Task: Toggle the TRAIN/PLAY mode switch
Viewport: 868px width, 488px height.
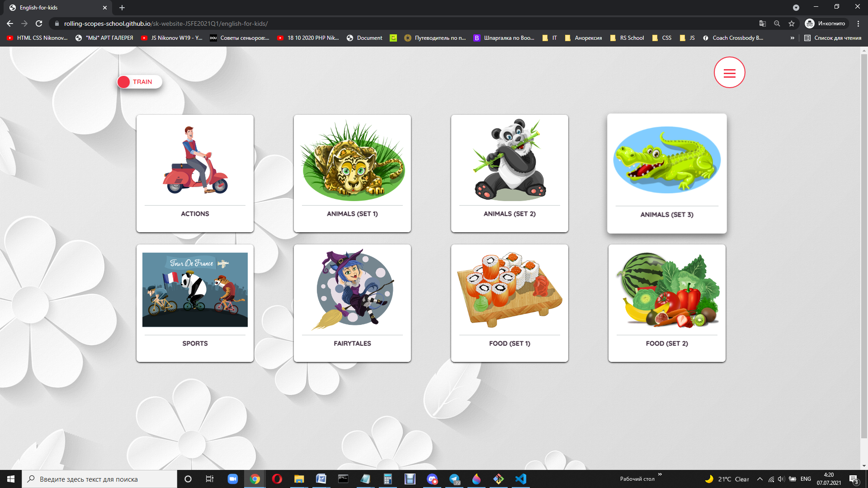Action: [139, 82]
